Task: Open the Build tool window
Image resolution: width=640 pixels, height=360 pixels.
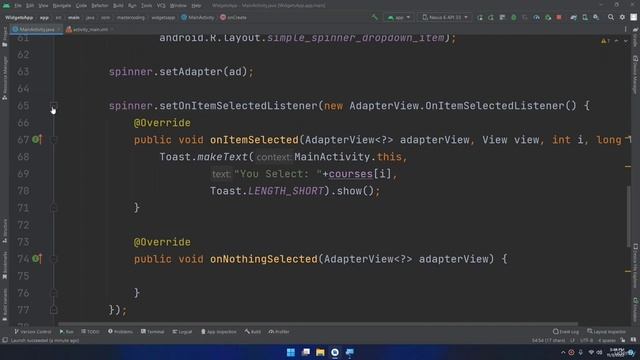Action: click(253, 332)
